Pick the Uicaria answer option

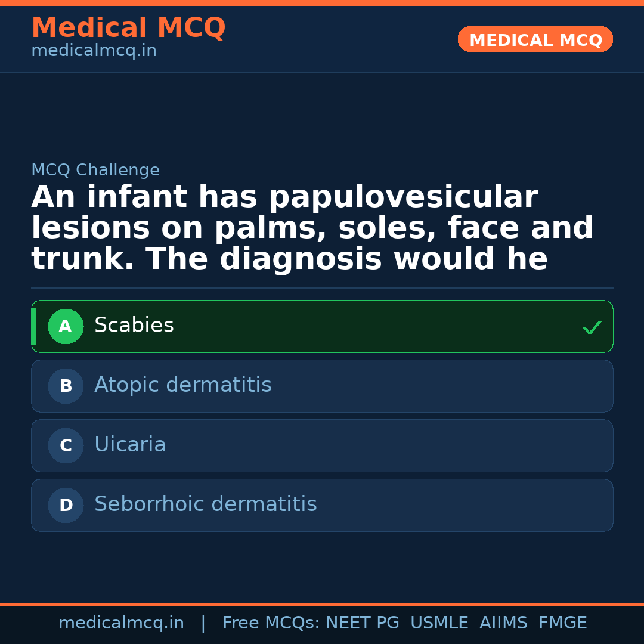tap(322, 446)
